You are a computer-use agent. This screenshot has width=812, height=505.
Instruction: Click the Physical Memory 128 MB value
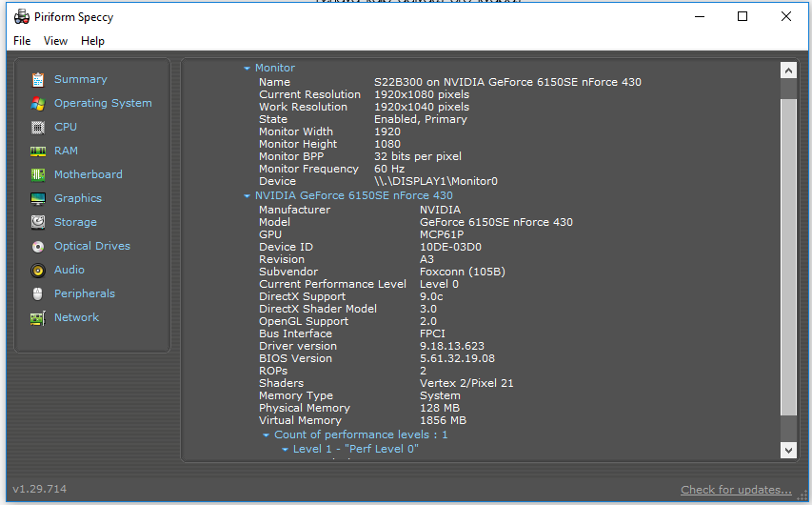440,408
